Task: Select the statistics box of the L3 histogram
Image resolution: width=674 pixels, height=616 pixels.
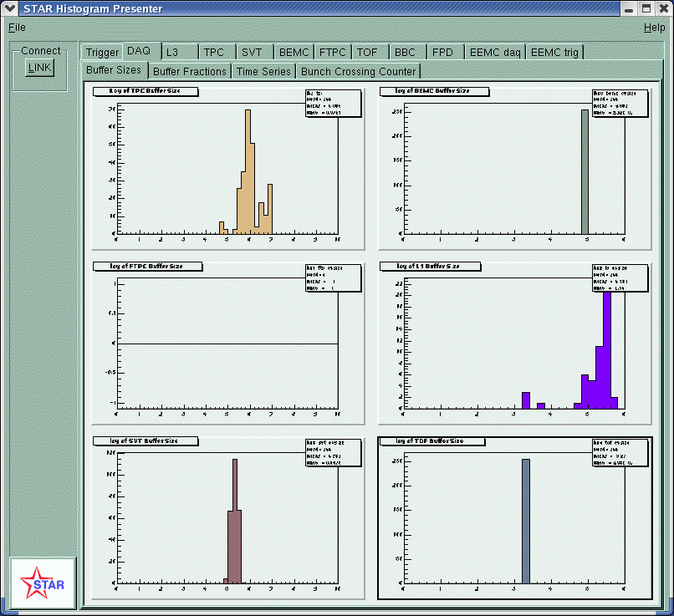Action: (620, 278)
